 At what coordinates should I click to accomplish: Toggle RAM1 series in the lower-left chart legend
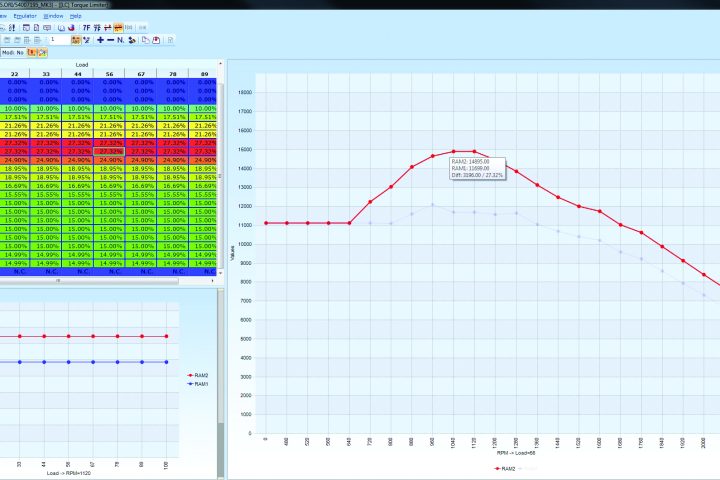(200, 385)
